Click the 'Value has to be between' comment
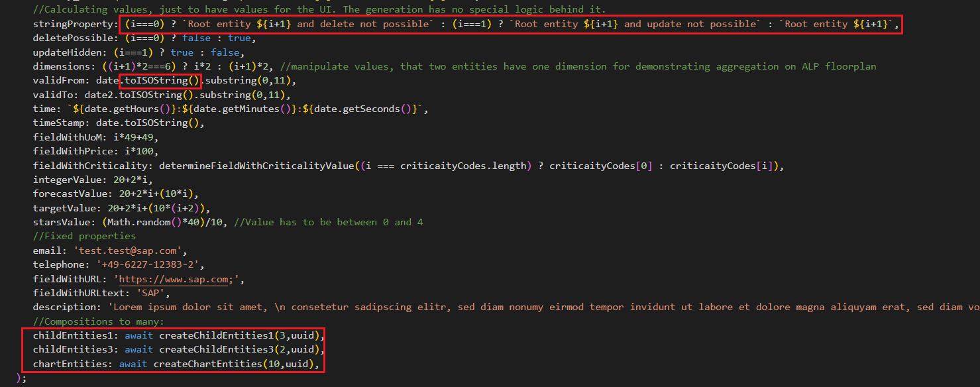The height and width of the screenshot is (387, 980). (329, 222)
